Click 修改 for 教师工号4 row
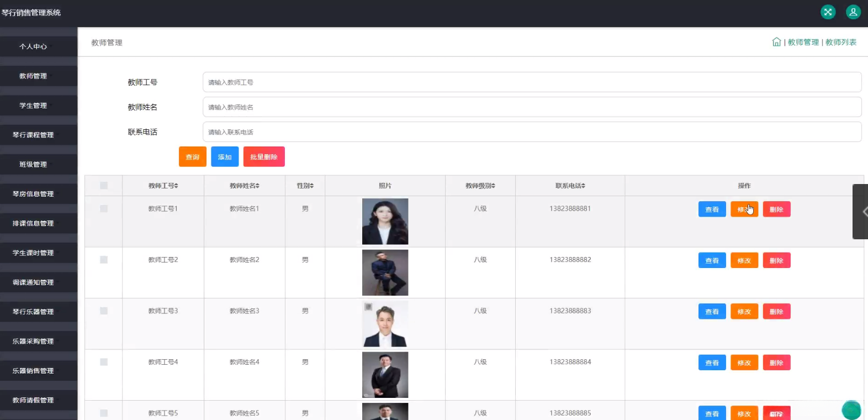Screen dimensions: 868x420 tap(744, 363)
